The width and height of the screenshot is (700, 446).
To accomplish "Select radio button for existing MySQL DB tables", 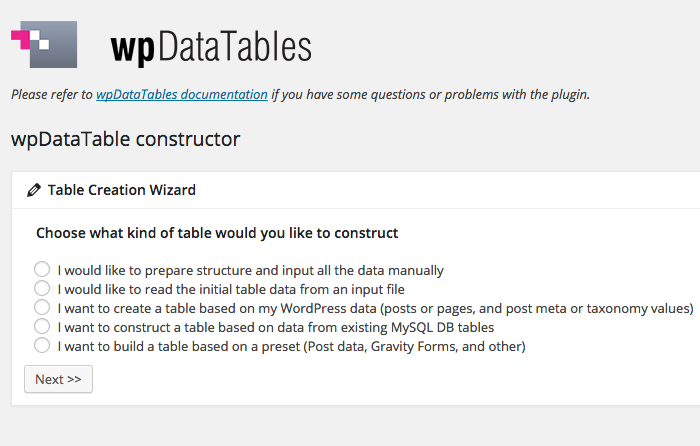I will [x=42, y=326].
